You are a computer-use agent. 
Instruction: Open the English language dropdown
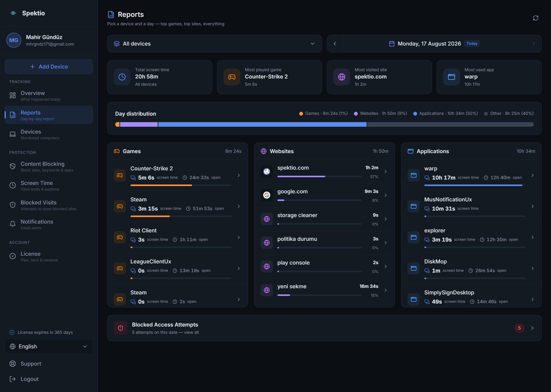click(49, 346)
